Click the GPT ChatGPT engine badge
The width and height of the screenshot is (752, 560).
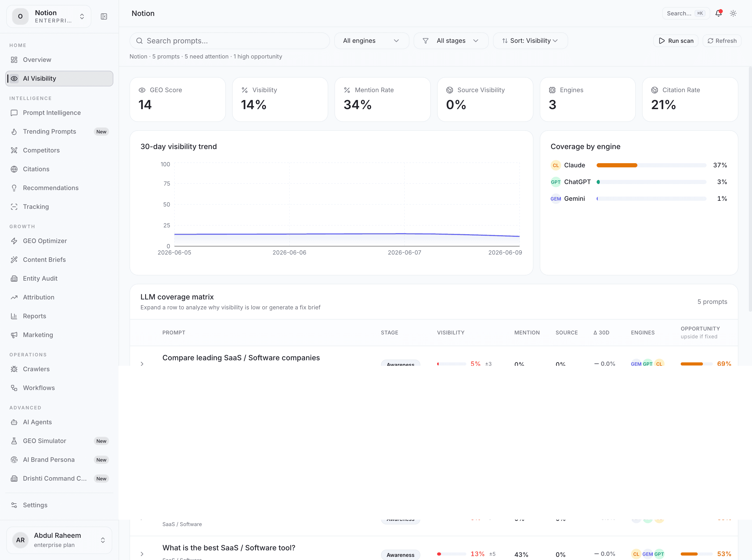(555, 182)
